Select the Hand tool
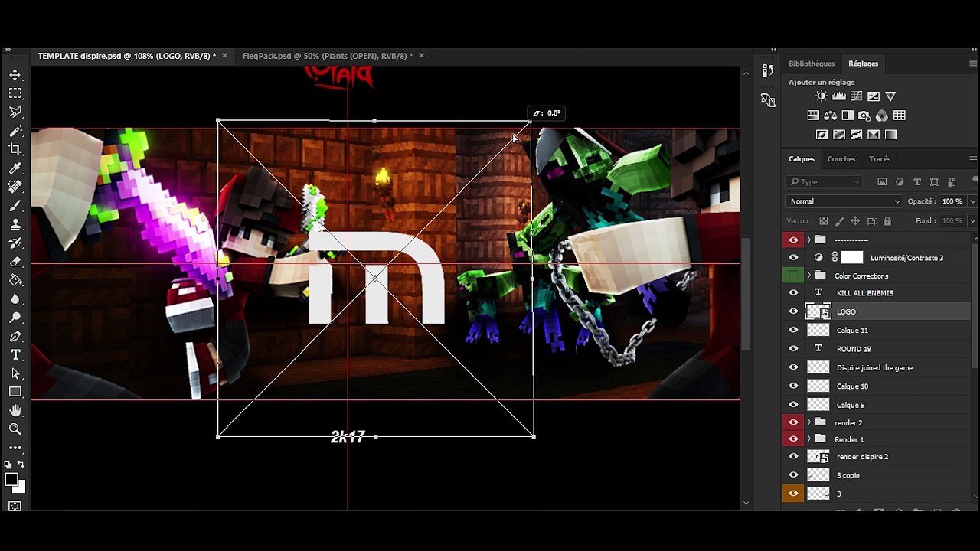This screenshot has height=551, width=980. pyautogui.click(x=15, y=411)
